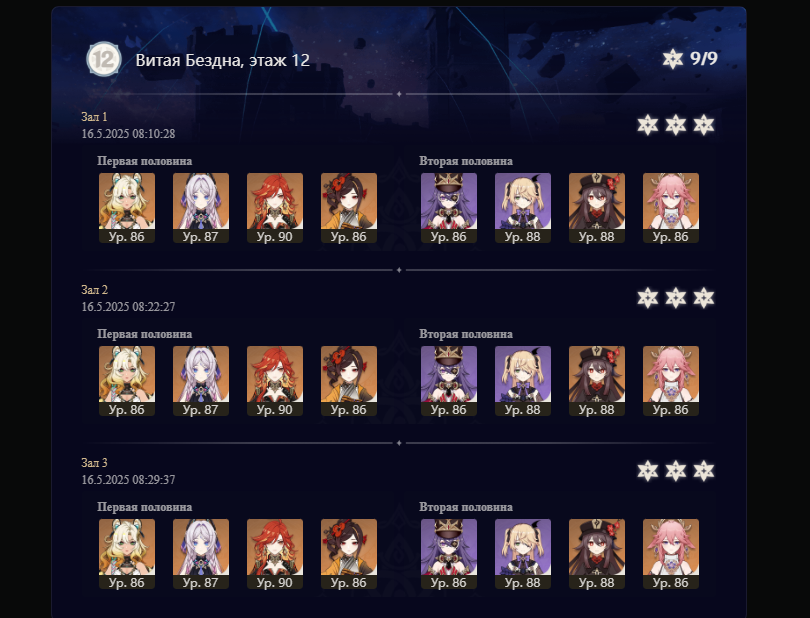
Task: Click the star icon beside 9/9
Action: tap(673, 58)
